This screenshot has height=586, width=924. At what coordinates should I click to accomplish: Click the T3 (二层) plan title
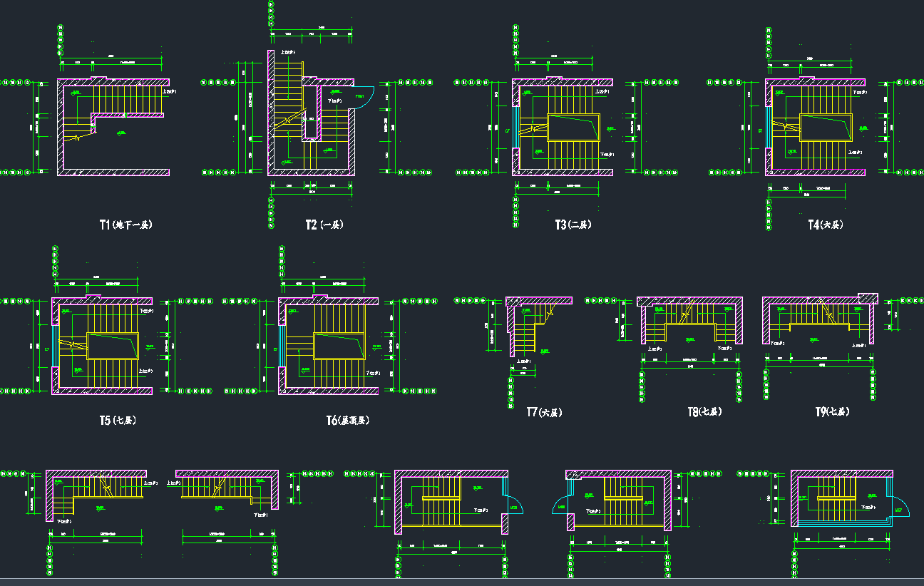coord(573,225)
